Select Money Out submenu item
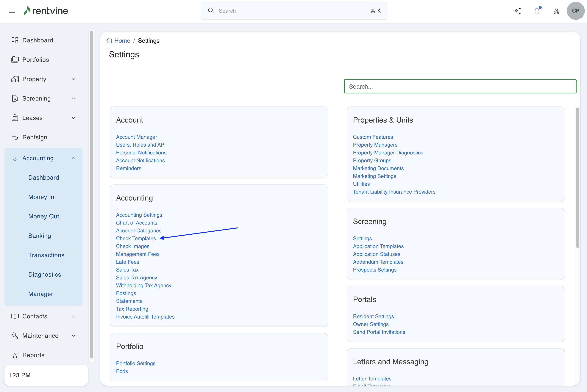587x392 pixels. (x=44, y=216)
